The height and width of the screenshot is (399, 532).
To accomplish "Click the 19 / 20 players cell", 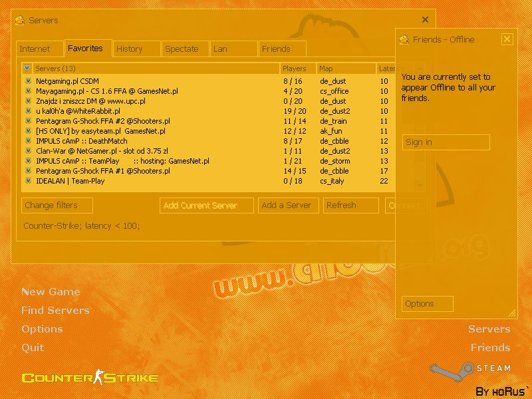I will pos(295,111).
